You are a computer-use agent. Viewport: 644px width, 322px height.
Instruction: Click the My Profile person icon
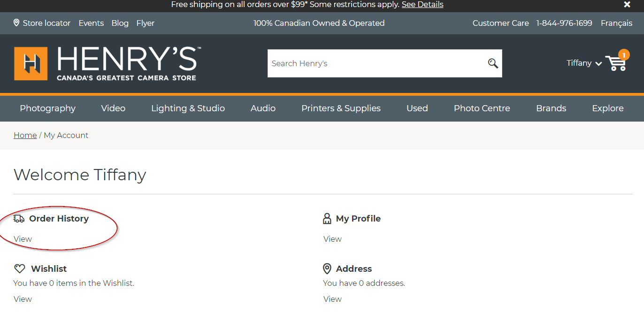[327, 219]
